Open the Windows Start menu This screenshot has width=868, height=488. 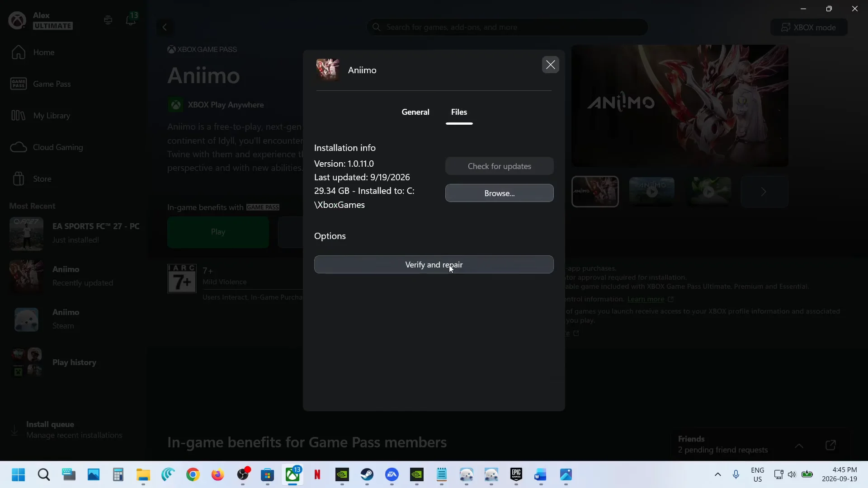19,475
